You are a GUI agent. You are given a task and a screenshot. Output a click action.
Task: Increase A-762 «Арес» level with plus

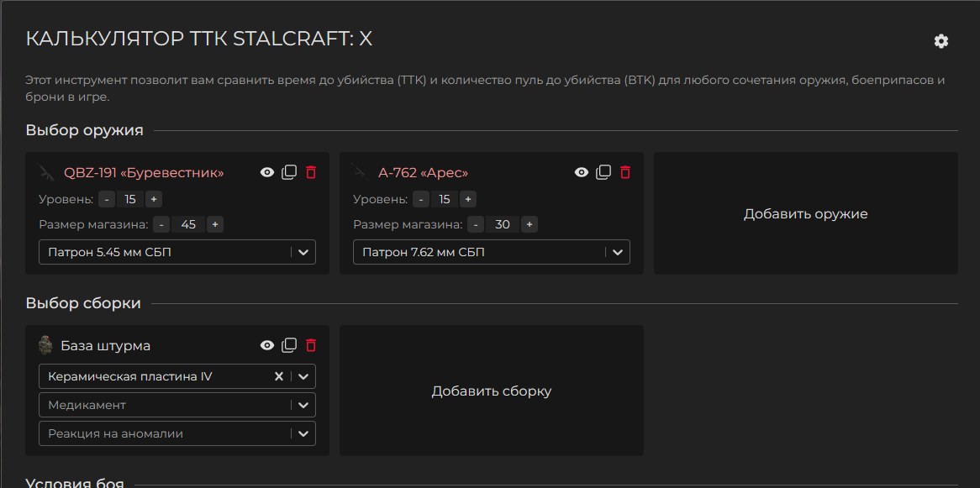[x=468, y=200]
